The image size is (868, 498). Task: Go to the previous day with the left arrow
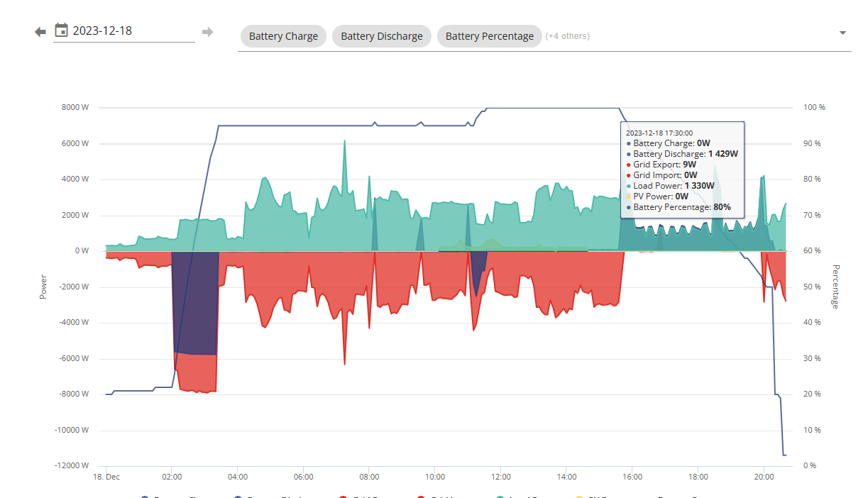tap(40, 32)
